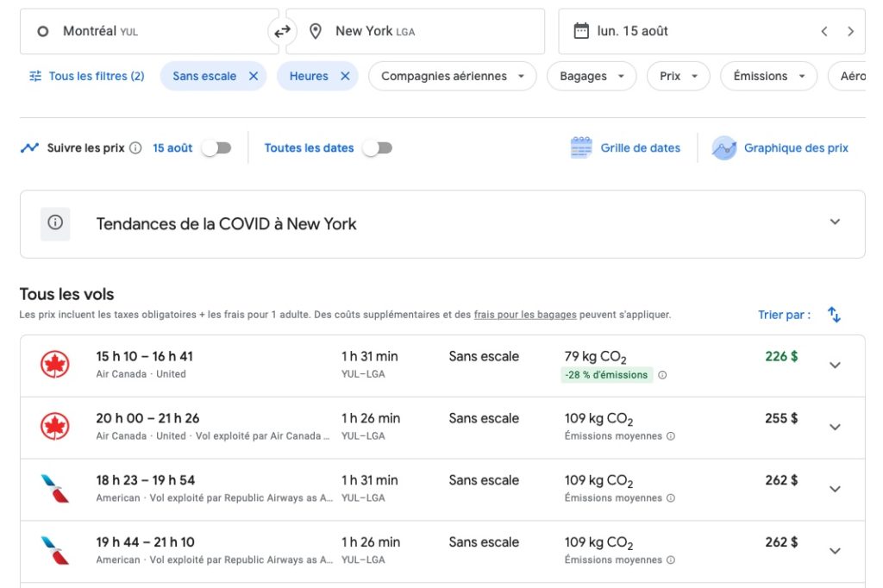The image size is (883, 588).
Task: Click the Suivre les prix info icon
Action: pos(135,148)
